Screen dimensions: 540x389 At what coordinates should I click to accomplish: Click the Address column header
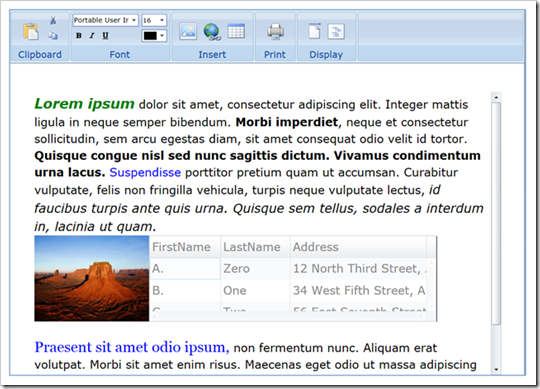pos(358,247)
